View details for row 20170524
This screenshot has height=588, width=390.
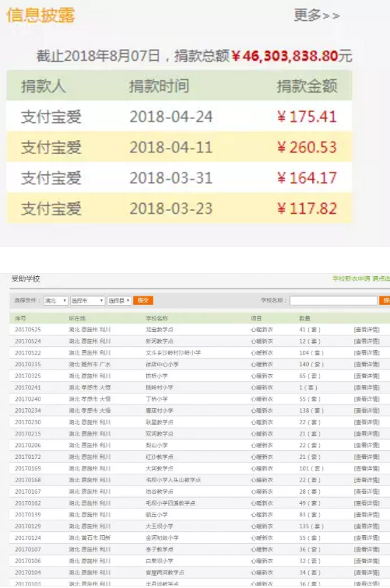tap(367, 341)
